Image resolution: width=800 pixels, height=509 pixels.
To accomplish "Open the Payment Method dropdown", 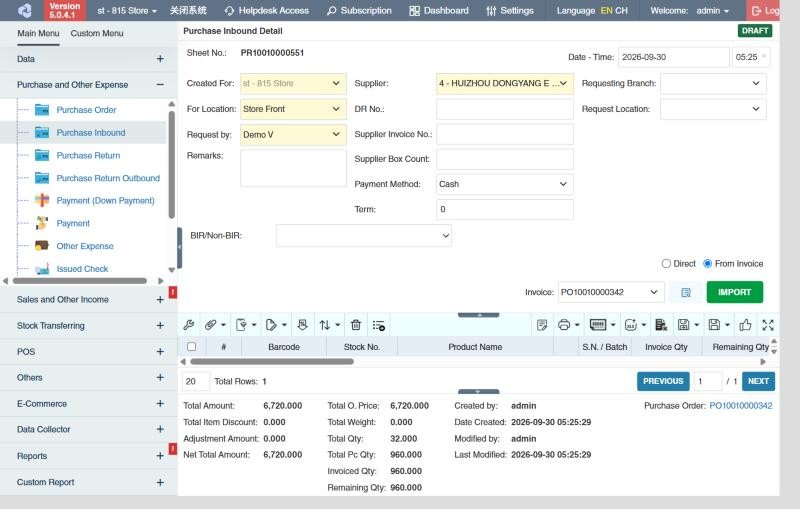I will pyautogui.click(x=505, y=184).
